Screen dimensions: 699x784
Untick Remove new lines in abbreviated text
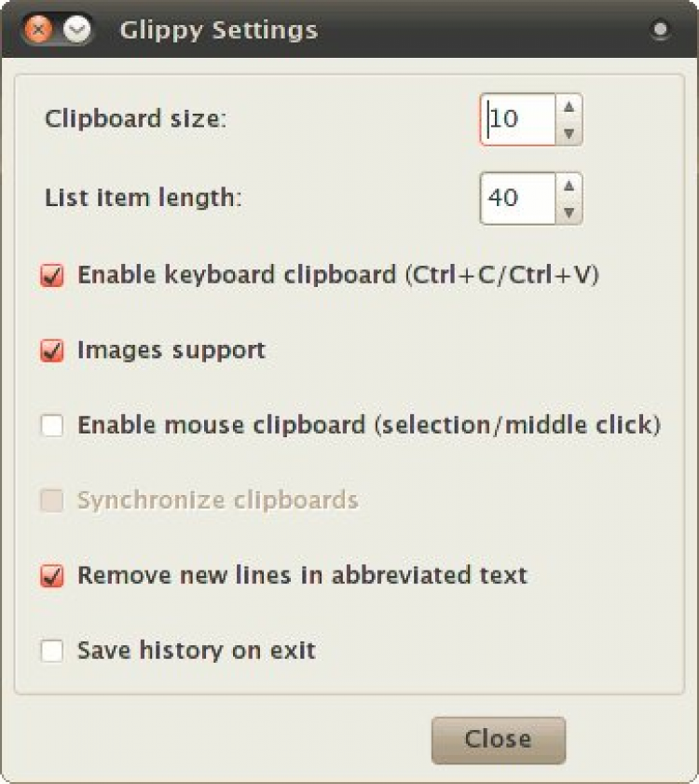point(52,575)
